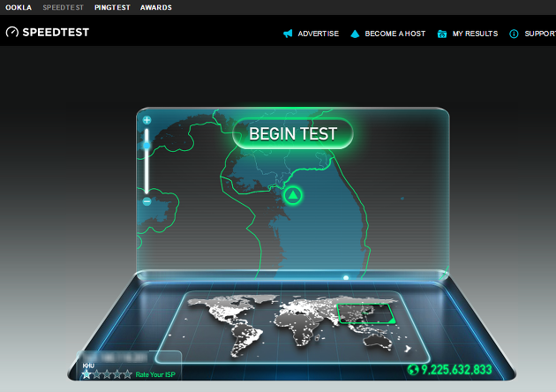Rate ISP with the first star
The image size is (556, 392).
pyautogui.click(x=86, y=374)
